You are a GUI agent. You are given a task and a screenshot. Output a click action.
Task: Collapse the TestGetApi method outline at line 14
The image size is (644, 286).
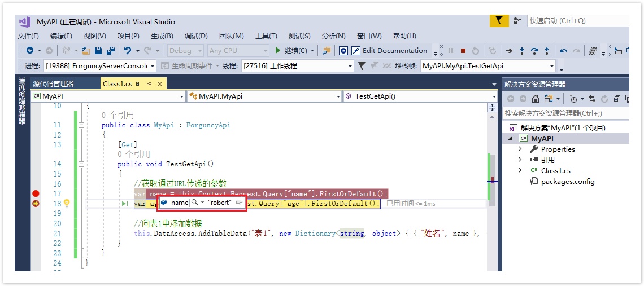(x=81, y=164)
